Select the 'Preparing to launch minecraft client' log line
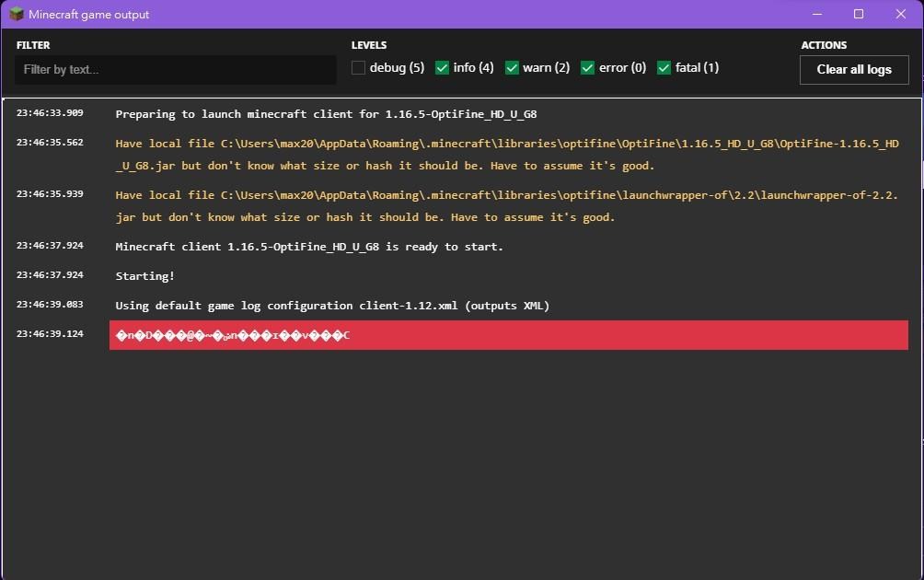924x580 pixels. point(326,114)
